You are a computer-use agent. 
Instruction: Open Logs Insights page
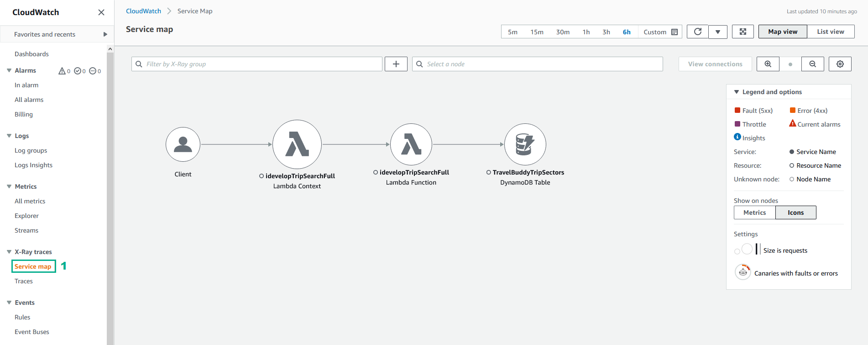[x=33, y=165]
